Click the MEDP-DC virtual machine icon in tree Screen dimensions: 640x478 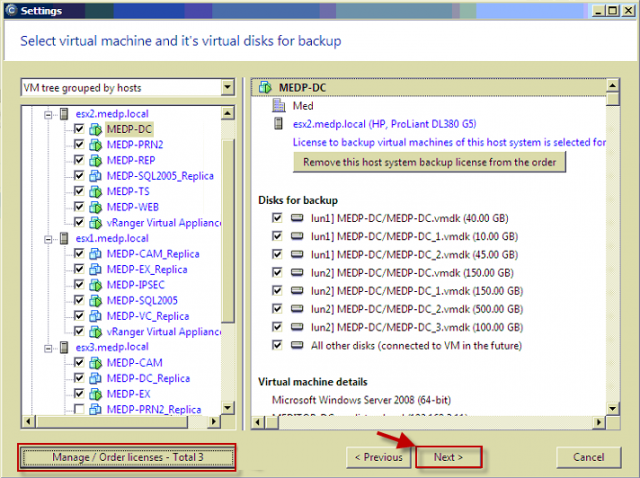95,129
